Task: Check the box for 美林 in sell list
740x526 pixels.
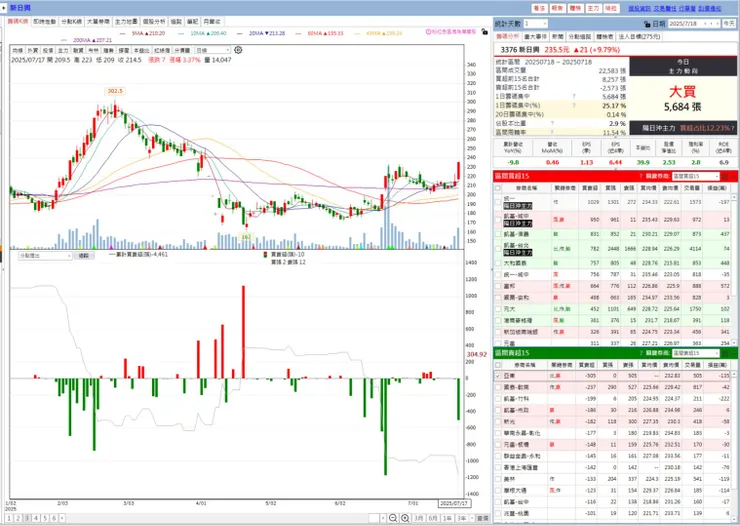Action: click(x=498, y=479)
